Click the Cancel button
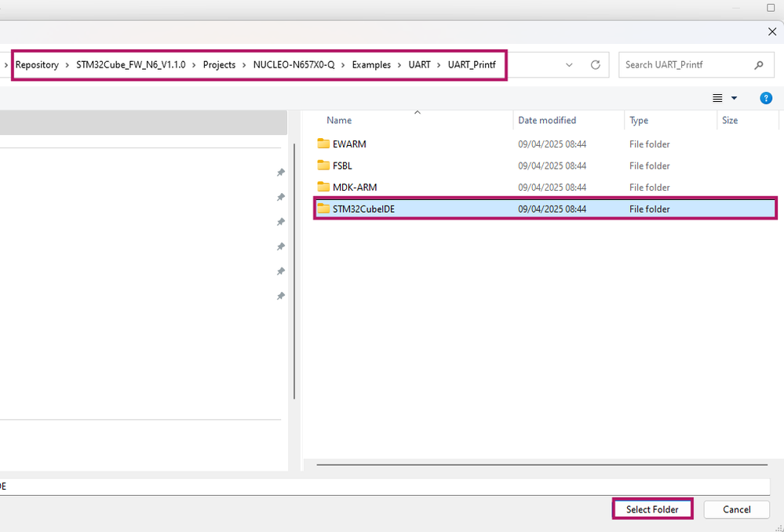The image size is (784, 532). (736, 509)
